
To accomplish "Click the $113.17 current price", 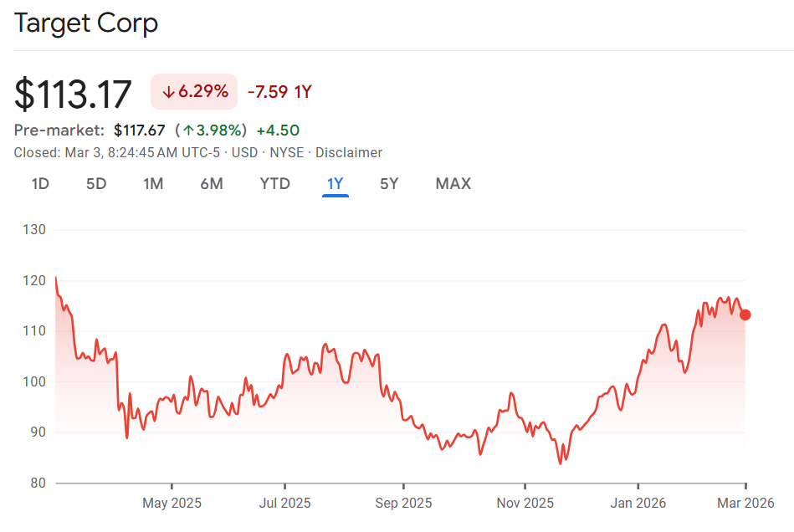I will click(74, 94).
